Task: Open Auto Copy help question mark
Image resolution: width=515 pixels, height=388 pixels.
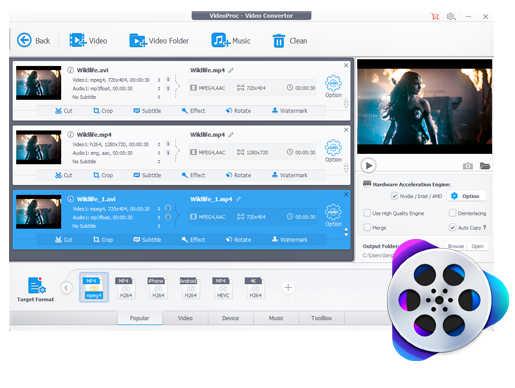Action: 484,227
